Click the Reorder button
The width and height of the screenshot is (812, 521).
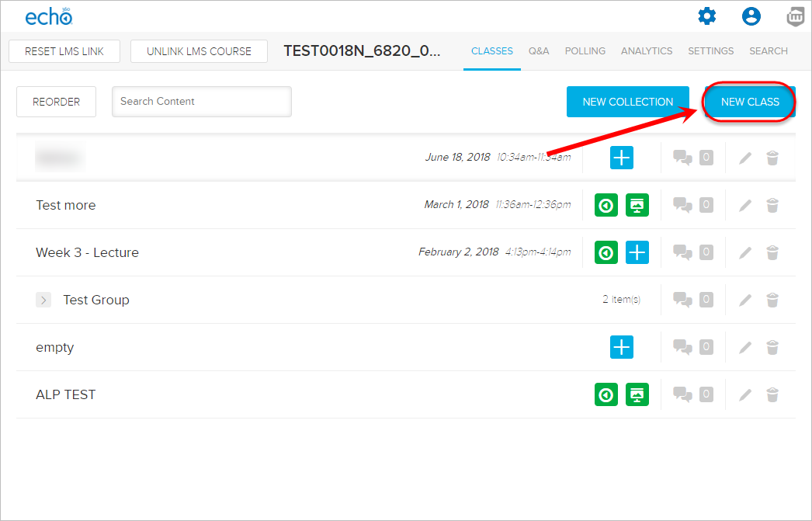click(56, 102)
